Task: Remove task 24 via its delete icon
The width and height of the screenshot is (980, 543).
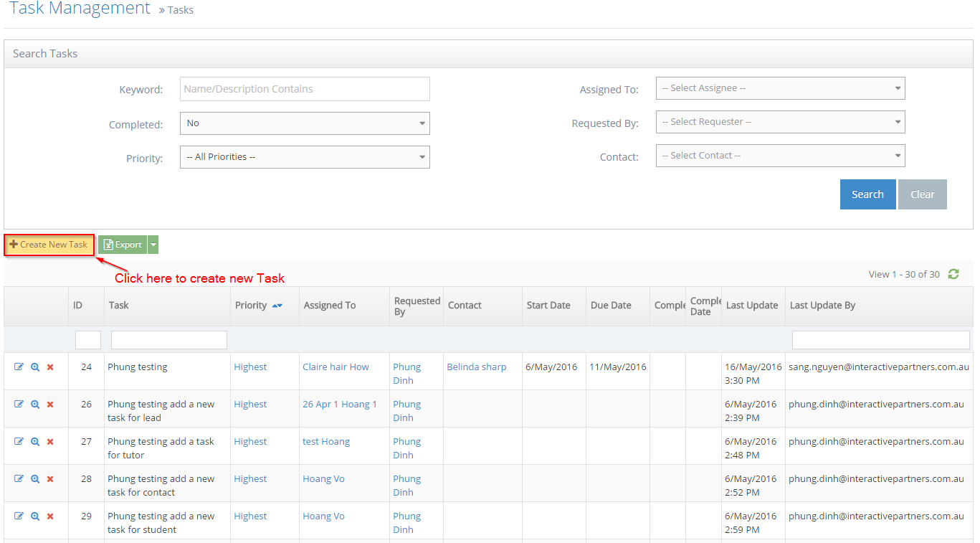Action: (49, 367)
